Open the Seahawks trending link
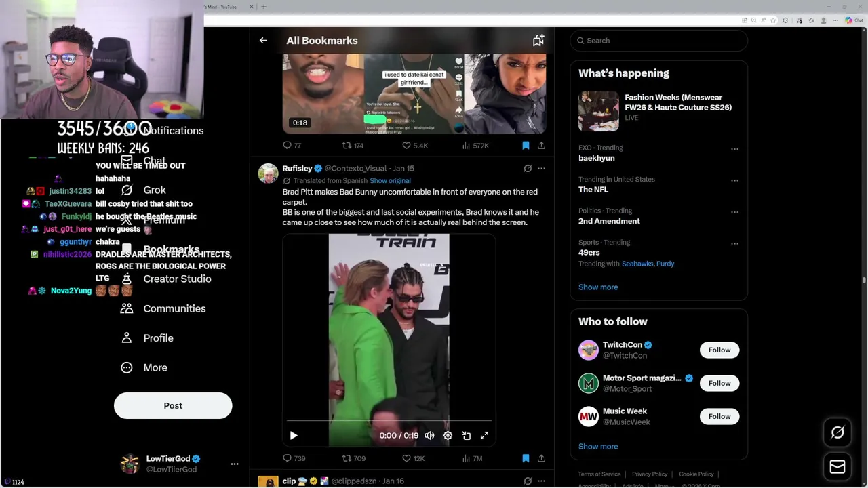 (637, 264)
